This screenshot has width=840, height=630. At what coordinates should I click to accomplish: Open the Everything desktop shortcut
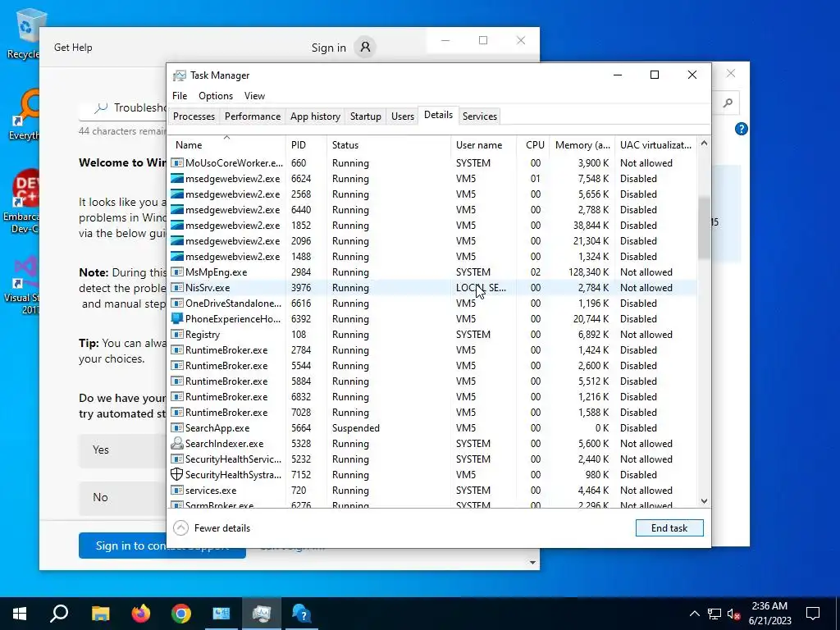coord(24,115)
